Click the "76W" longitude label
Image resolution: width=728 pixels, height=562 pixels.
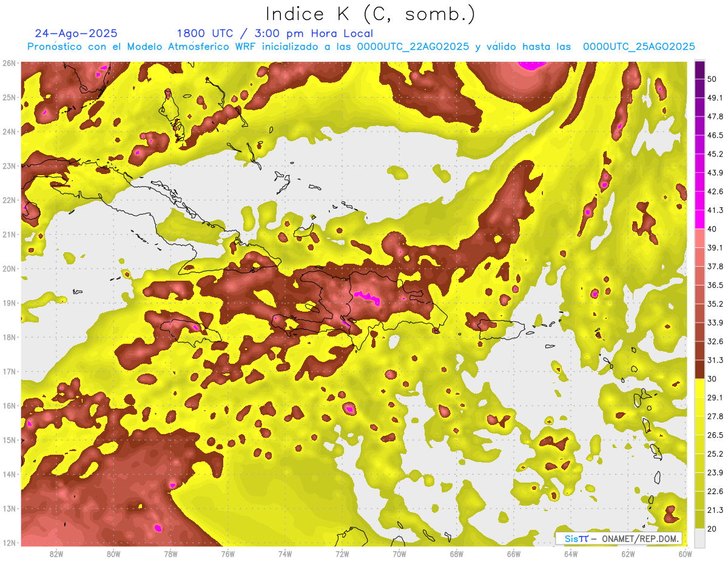(227, 554)
